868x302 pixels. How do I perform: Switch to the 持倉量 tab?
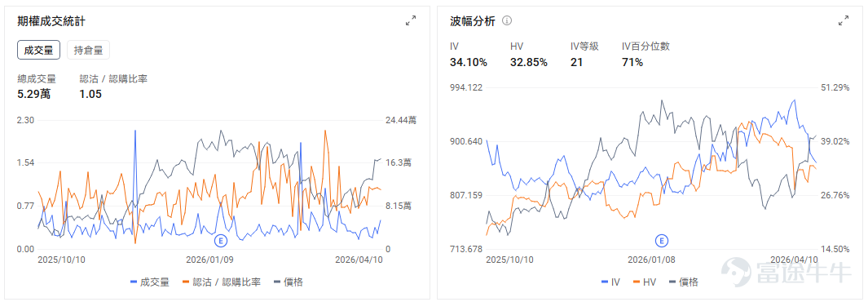[88, 50]
